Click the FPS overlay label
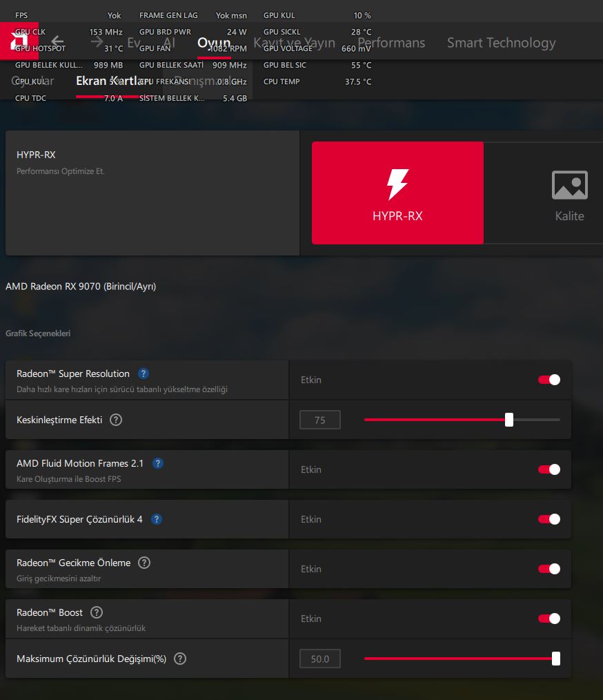Image resolution: width=603 pixels, height=700 pixels. (x=21, y=15)
